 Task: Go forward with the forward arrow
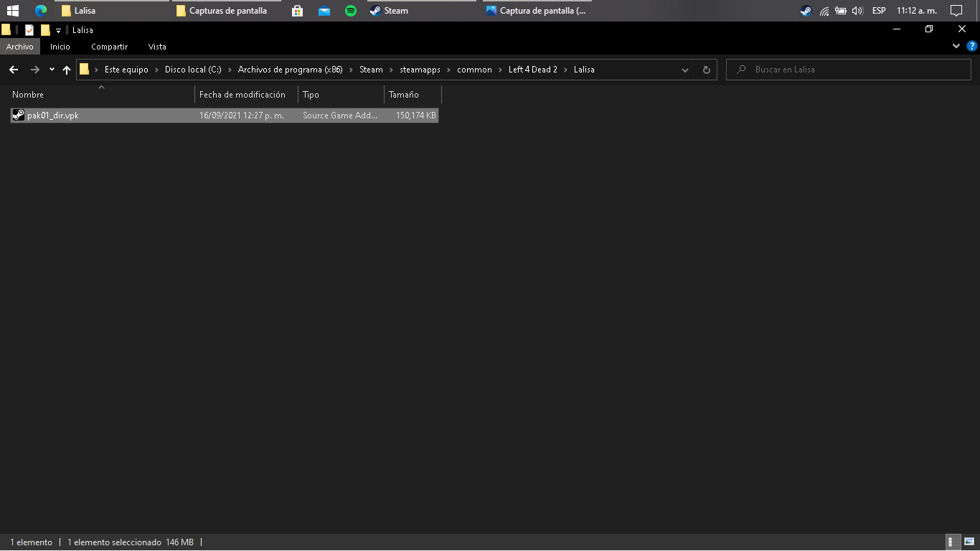[35, 70]
